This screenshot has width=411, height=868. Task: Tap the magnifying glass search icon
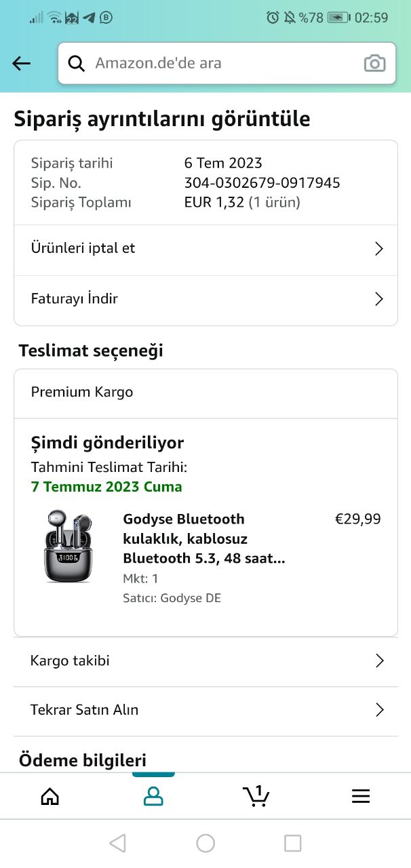tap(77, 64)
